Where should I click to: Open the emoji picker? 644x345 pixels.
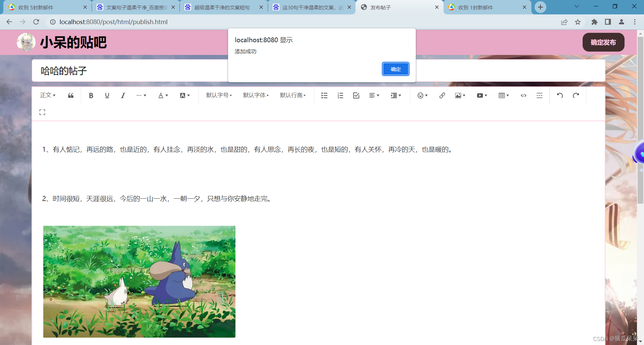(x=422, y=95)
